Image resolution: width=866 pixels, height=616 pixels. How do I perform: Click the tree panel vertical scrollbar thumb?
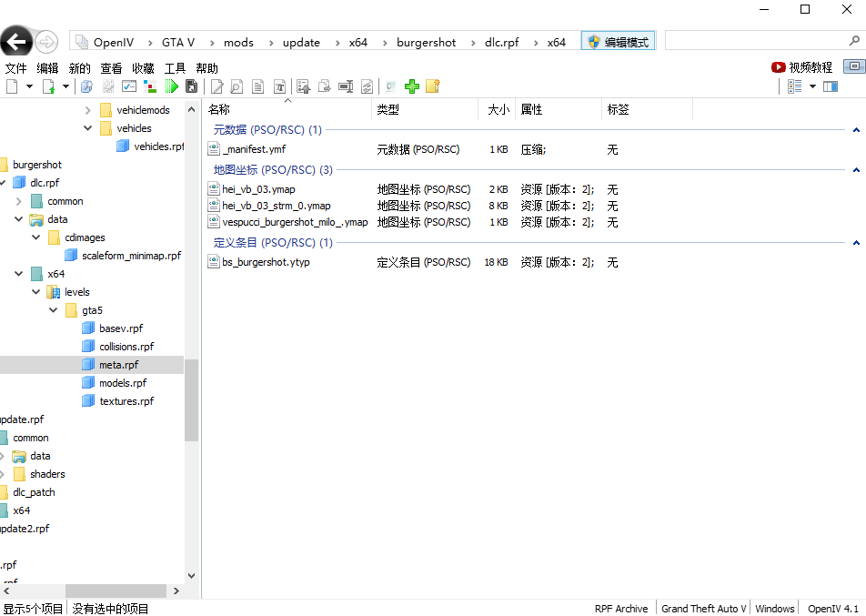click(x=191, y=400)
